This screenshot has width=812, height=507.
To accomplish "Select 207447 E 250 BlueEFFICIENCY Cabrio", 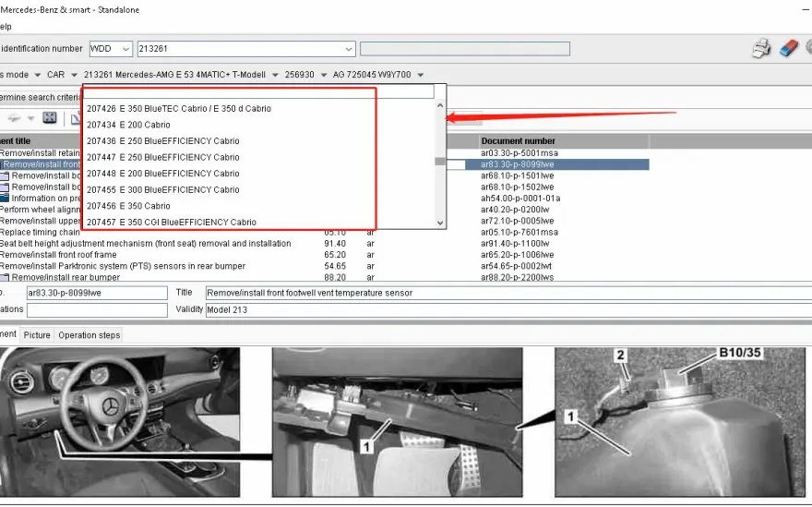I will [163, 157].
